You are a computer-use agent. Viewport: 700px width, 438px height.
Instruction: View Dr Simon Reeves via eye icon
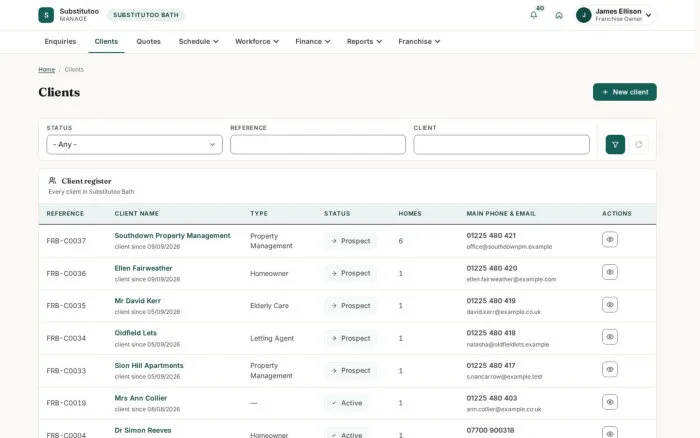[610, 433]
